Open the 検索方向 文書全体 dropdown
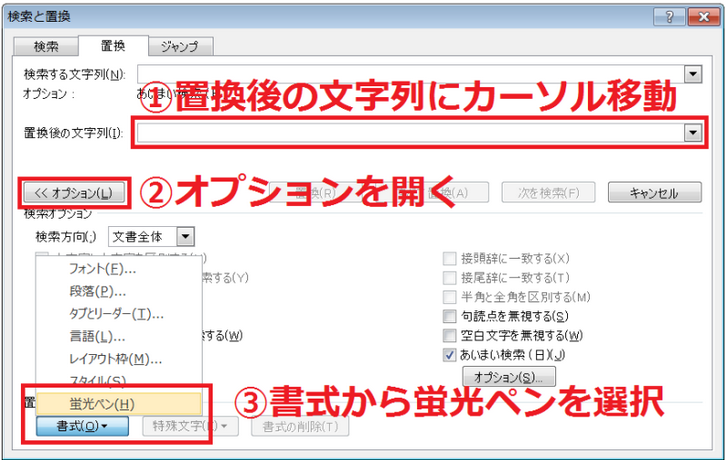 [185, 237]
